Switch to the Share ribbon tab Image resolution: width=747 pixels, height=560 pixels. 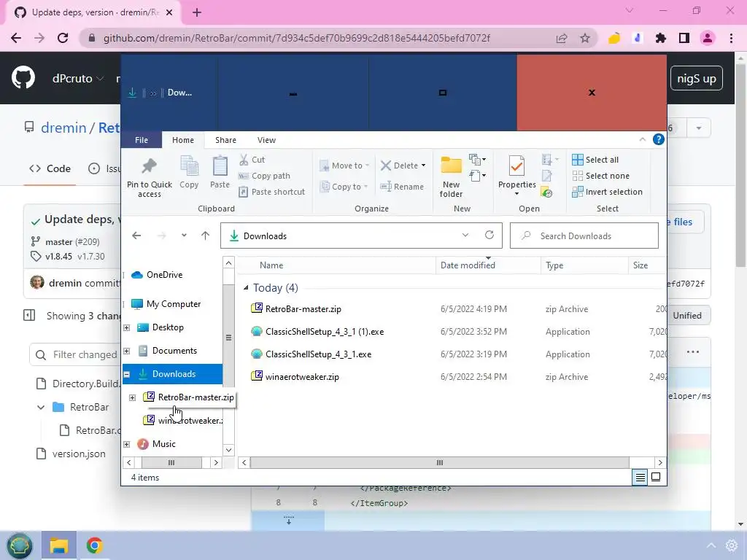pyautogui.click(x=225, y=140)
